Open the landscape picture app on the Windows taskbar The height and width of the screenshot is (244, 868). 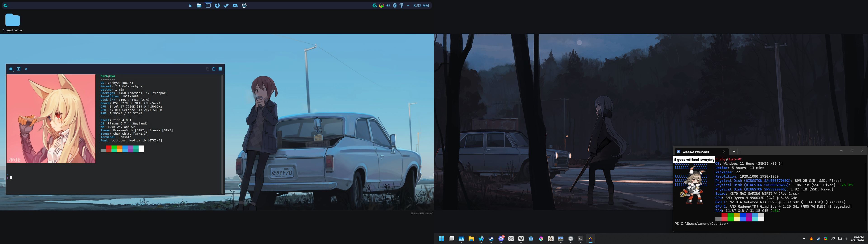click(x=561, y=239)
